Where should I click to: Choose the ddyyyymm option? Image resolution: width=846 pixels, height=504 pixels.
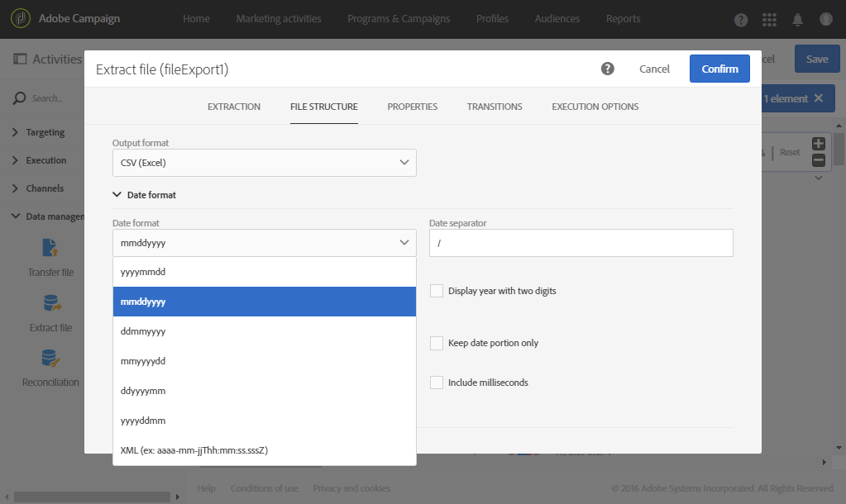click(265, 391)
